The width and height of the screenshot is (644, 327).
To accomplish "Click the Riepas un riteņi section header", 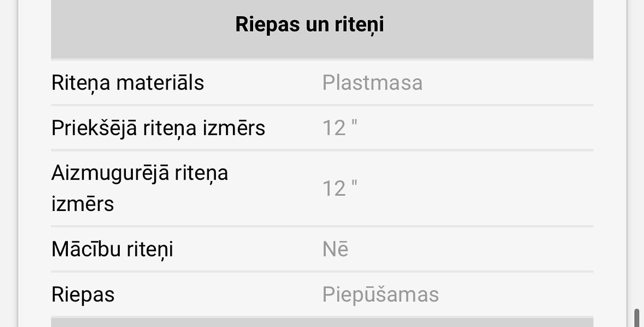I will [x=322, y=29].
